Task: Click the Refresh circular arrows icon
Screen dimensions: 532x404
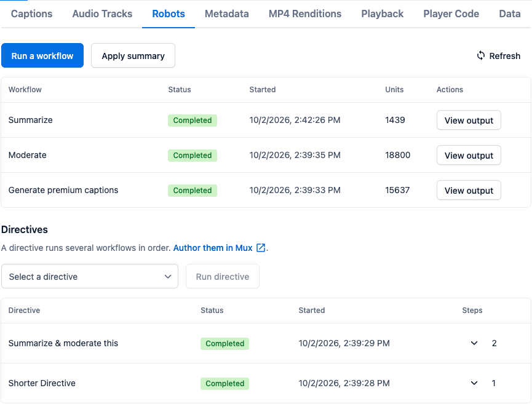Action: (481, 55)
